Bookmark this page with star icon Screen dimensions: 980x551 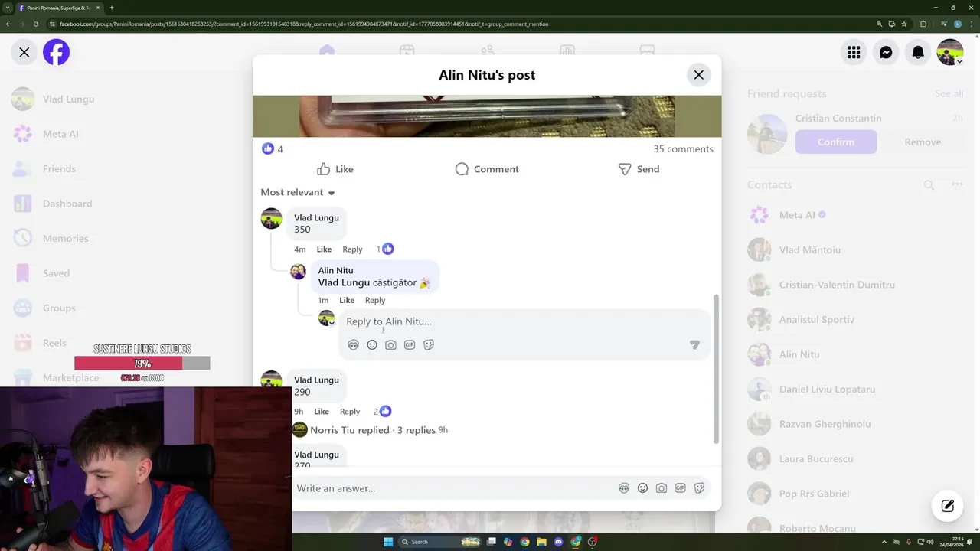[904, 24]
